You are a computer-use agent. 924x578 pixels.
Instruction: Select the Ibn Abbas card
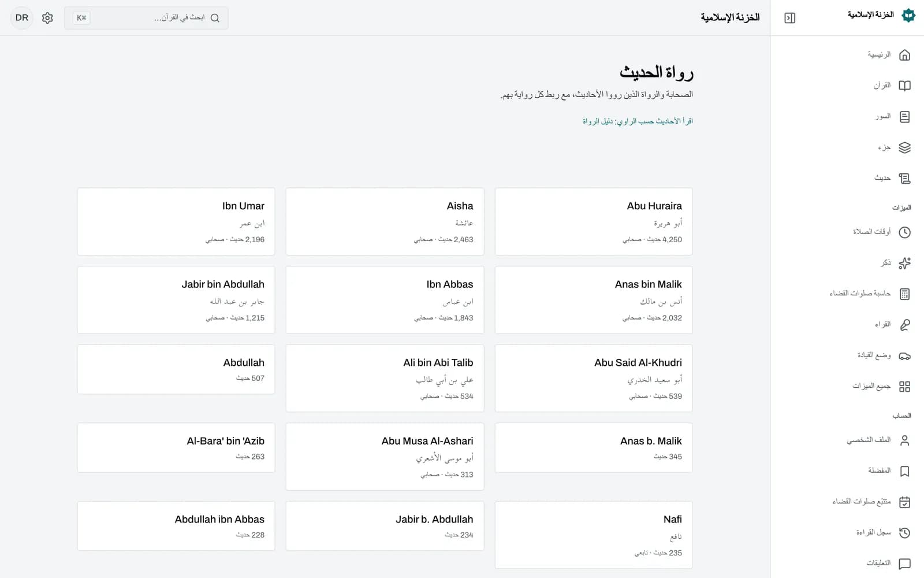coord(385,300)
